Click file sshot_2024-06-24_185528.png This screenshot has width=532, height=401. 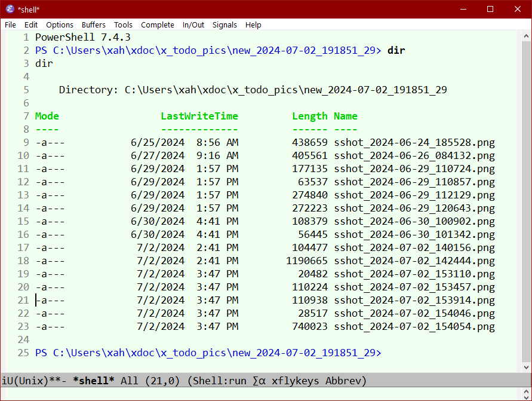pos(414,142)
